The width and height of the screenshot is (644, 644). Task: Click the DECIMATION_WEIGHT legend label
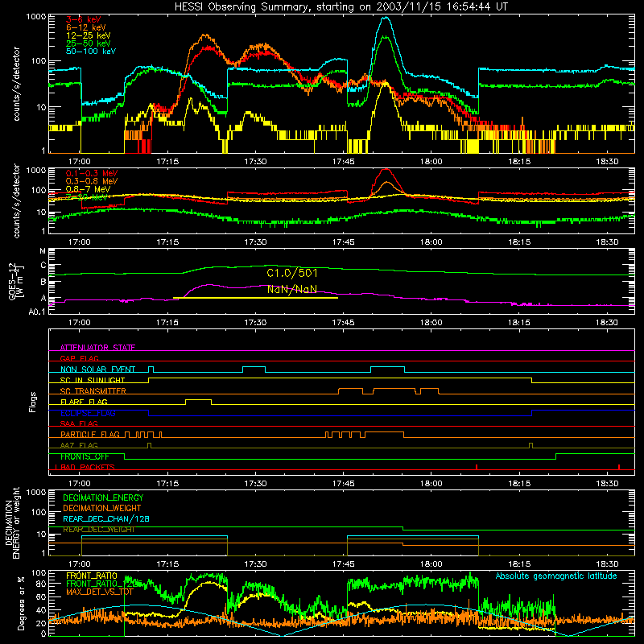102,508
